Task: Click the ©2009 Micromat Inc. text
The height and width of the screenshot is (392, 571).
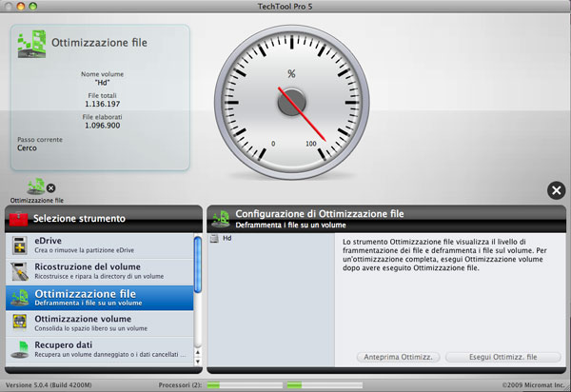Action: pos(534,385)
